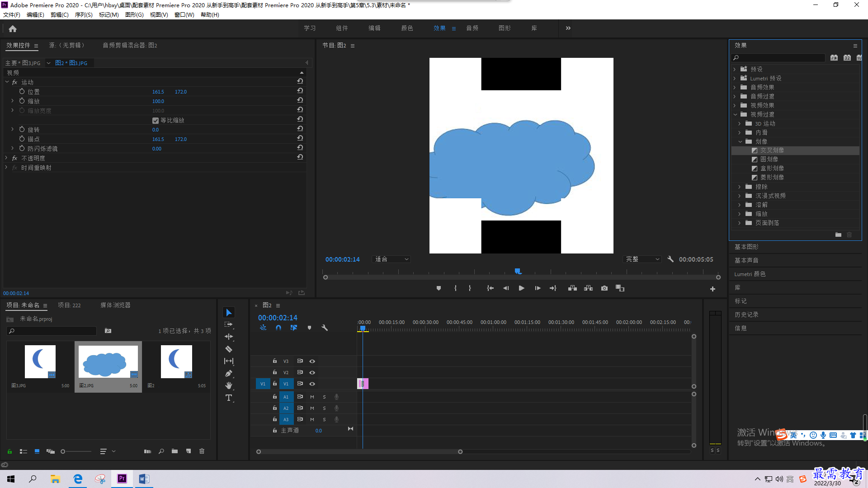Screen dimensions: 868x488
Task: Select the Type tool
Action: [229, 398]
